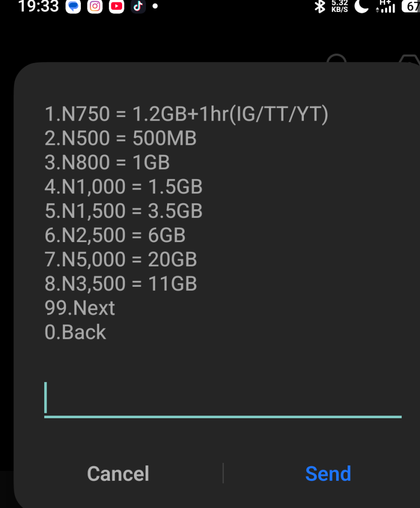This screenshot has width=420, height=508.
Task: Tap the Bluetooth status icon
Action: (x=320, y=6)
